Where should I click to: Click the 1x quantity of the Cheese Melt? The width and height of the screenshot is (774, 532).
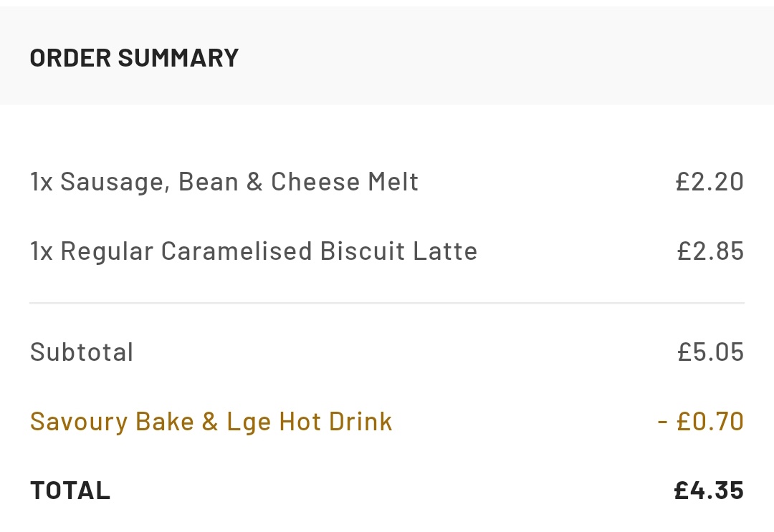(42, 181)
